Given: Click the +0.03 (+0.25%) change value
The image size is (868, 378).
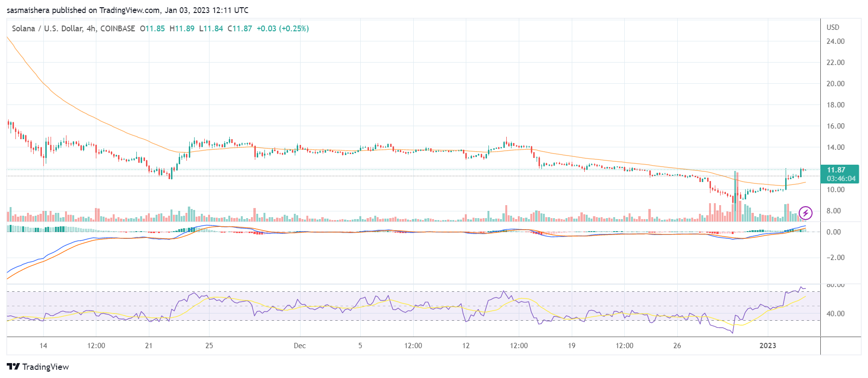Looking at the screenshot, I should 283,28.
